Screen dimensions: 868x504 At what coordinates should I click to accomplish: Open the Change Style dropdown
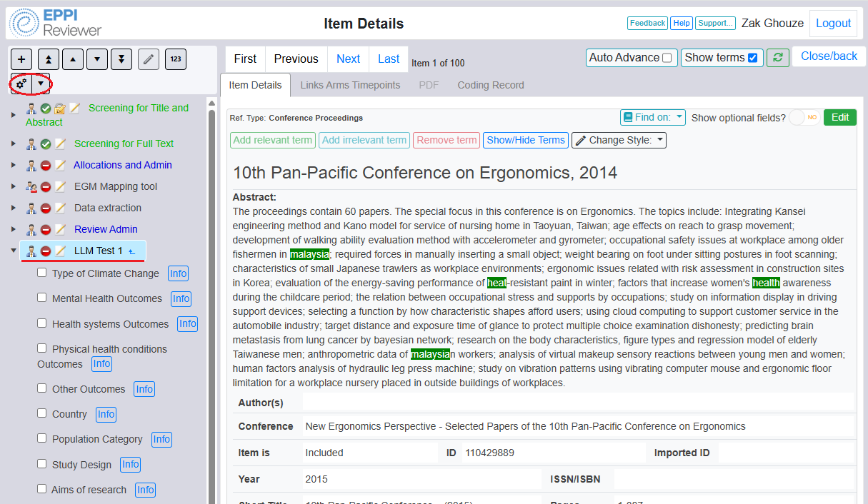619,140
